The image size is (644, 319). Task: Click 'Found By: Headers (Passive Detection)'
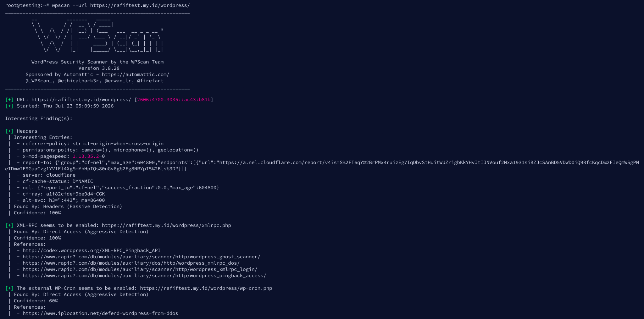(x=68, y=206)
